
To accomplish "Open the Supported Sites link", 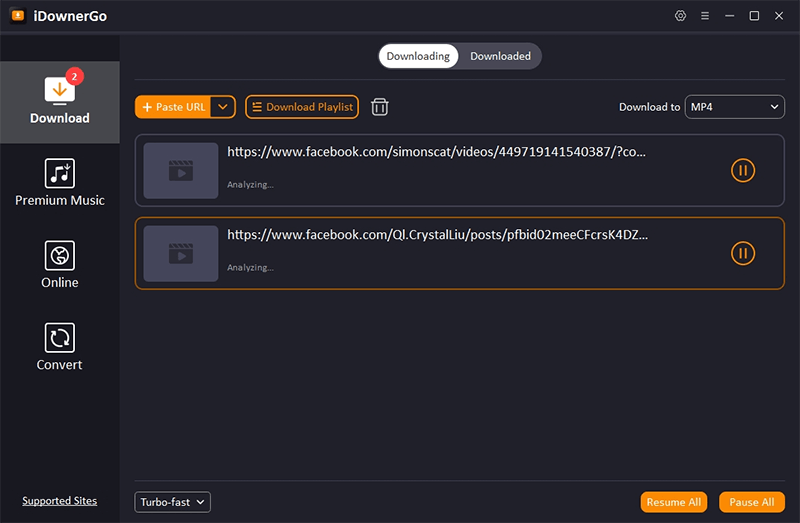I will [x=60, y=501].
